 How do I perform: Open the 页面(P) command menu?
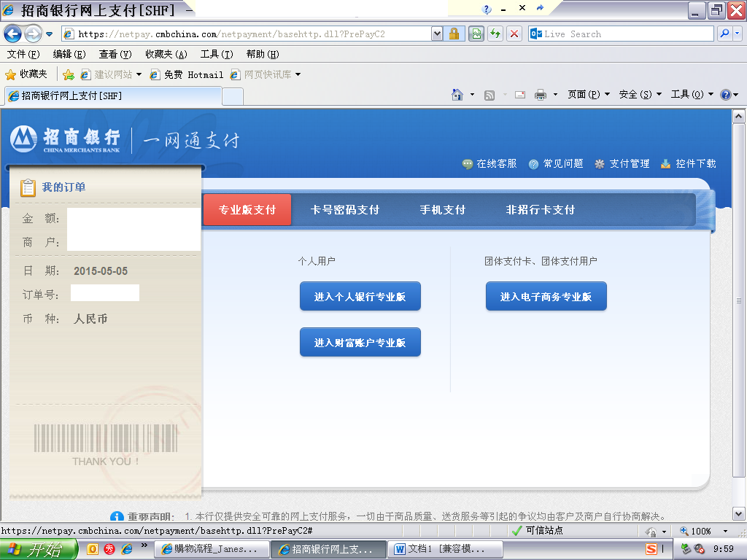(x=589, y=94)
